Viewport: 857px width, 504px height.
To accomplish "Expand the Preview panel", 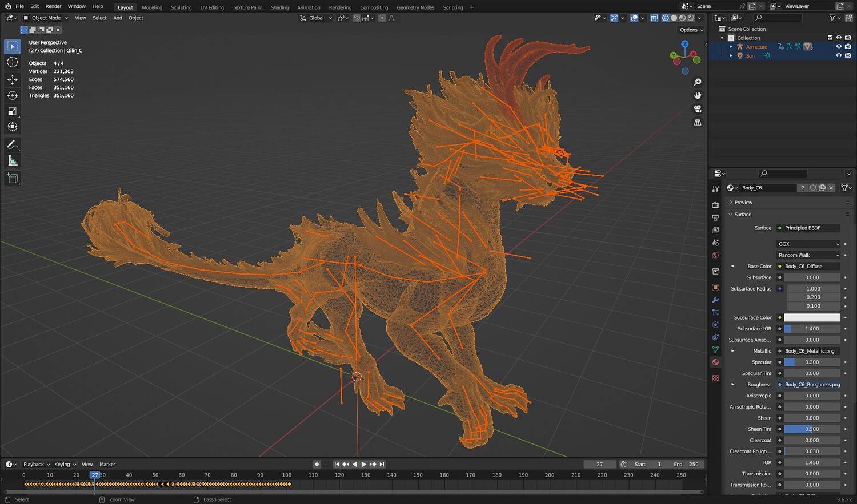I will pyautogui.click(x=789, y=203).
